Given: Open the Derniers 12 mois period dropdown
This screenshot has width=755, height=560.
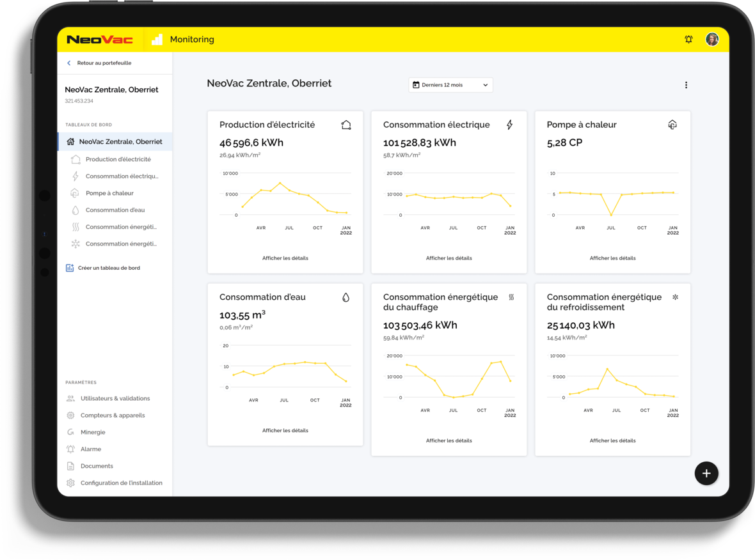Looking at the screenshot, I should point(450,84).
